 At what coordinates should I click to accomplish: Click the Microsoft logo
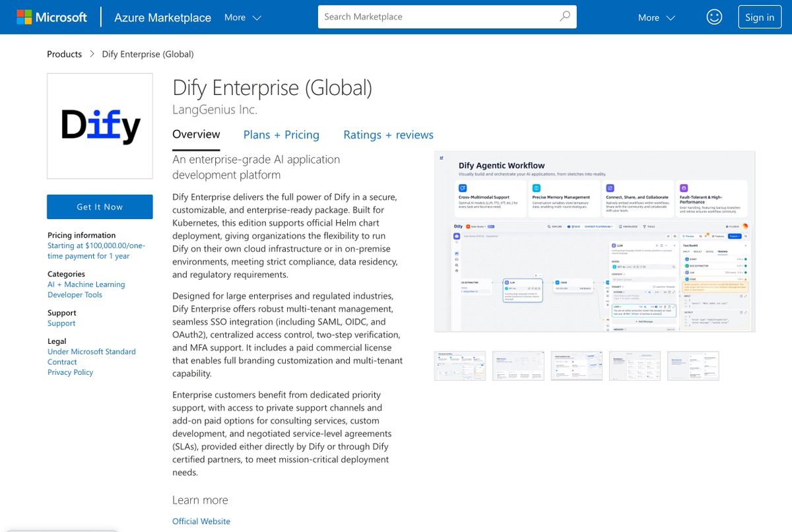pos(52,17)
